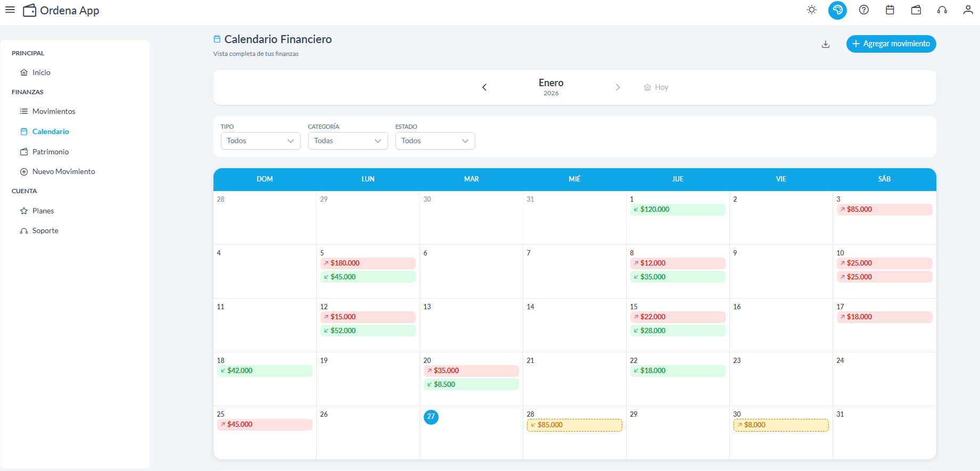Screen dimensions: 980x471
Task: Open the calendar icon in top bar
Action: point(890,10)
